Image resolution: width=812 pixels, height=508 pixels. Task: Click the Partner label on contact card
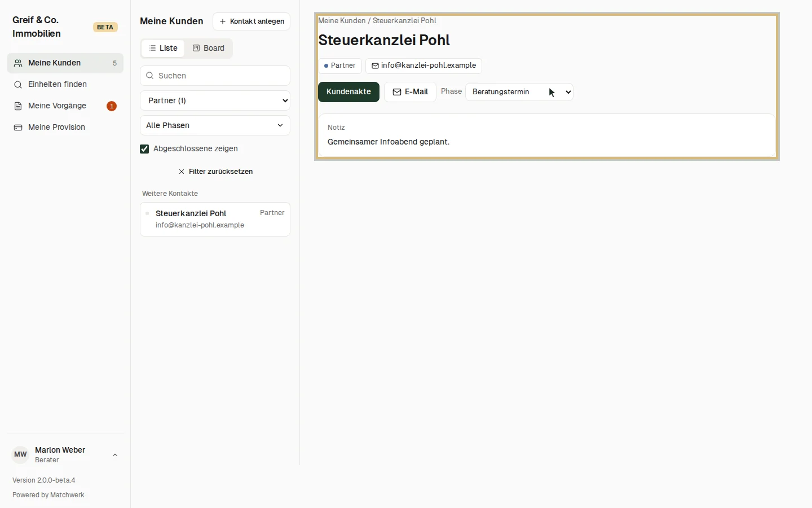tap(272, 213)
